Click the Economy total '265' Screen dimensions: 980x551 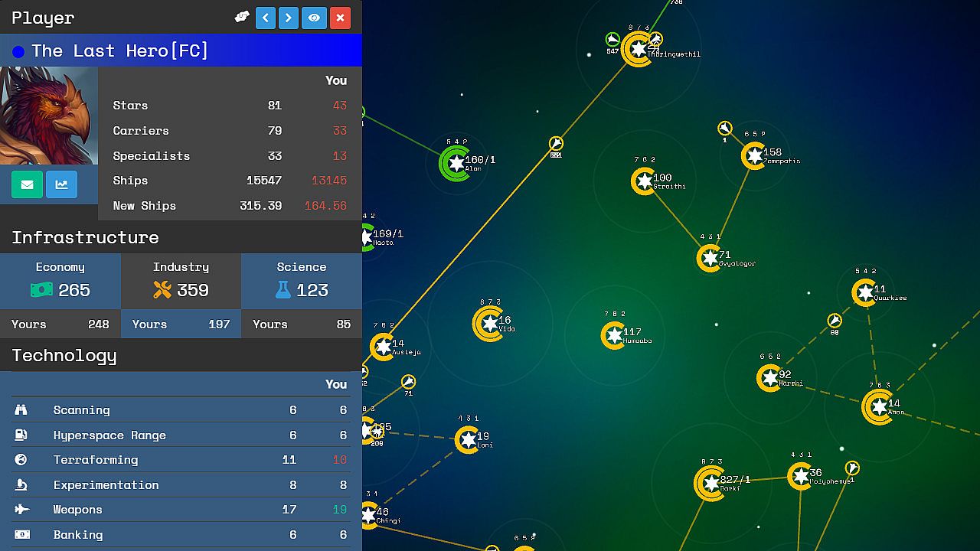point(74,290)
